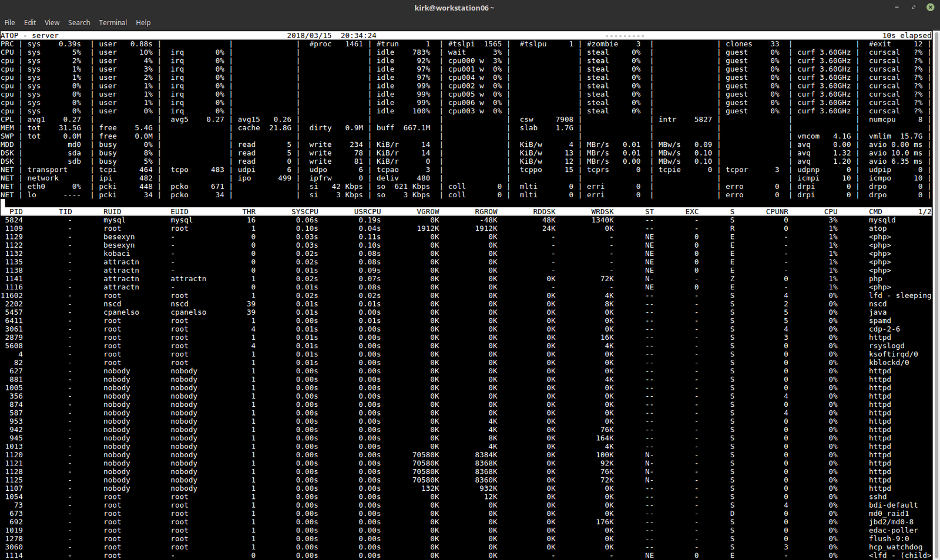
Task: Click the kblockd/0 command entry
Action: click(889, 363)
